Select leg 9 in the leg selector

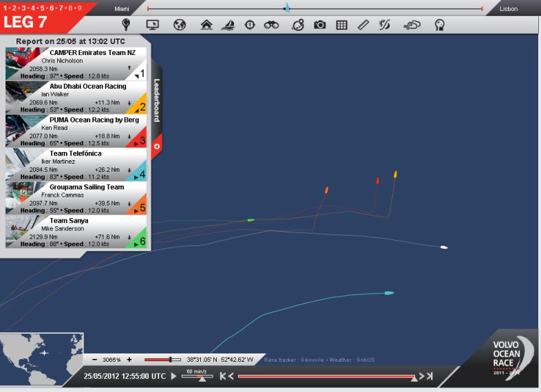pyautogui.click(x=80, y=8)
